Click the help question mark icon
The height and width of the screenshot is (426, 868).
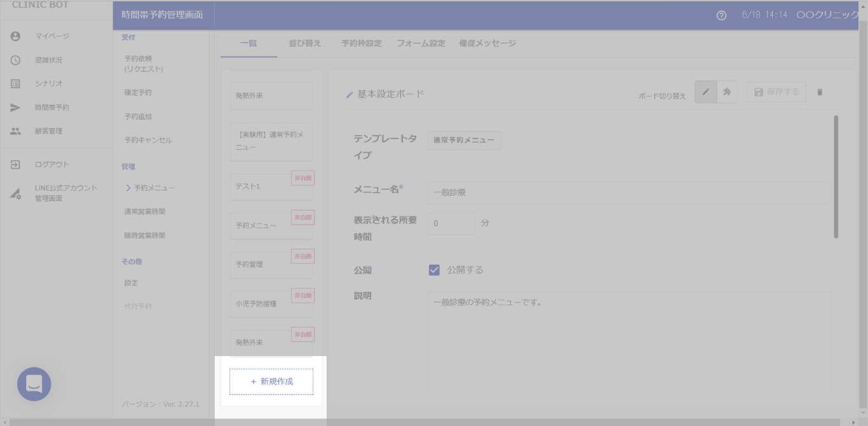tap(721, 16)
